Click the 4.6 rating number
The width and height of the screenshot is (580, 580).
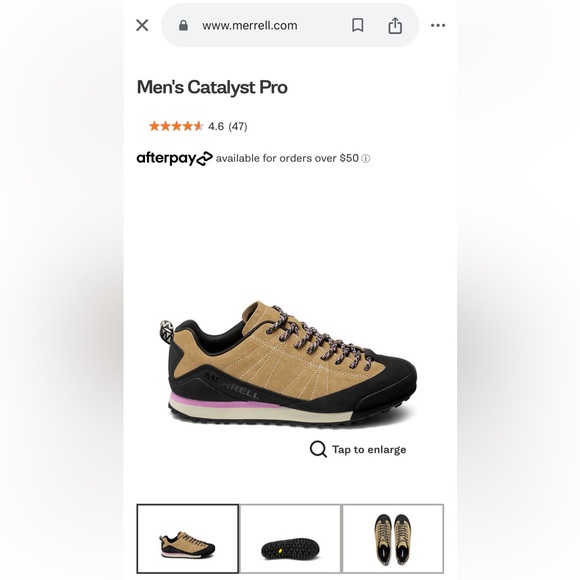pos(216,127)
